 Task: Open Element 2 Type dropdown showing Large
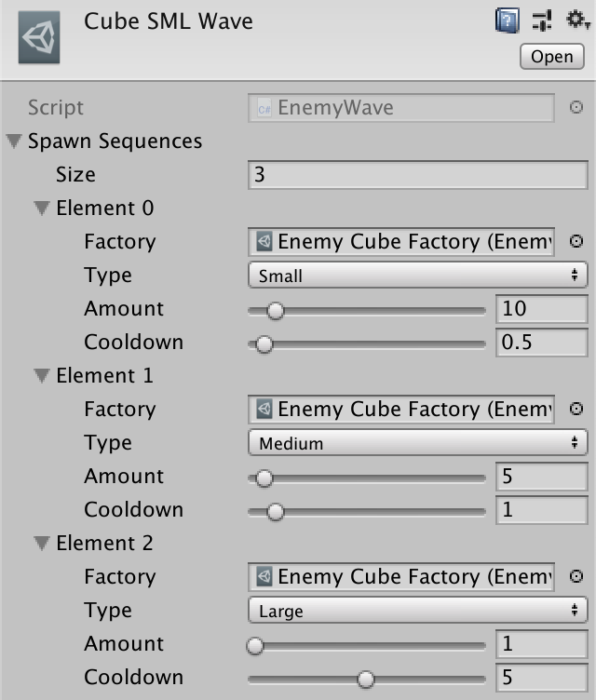click(418, 610)
